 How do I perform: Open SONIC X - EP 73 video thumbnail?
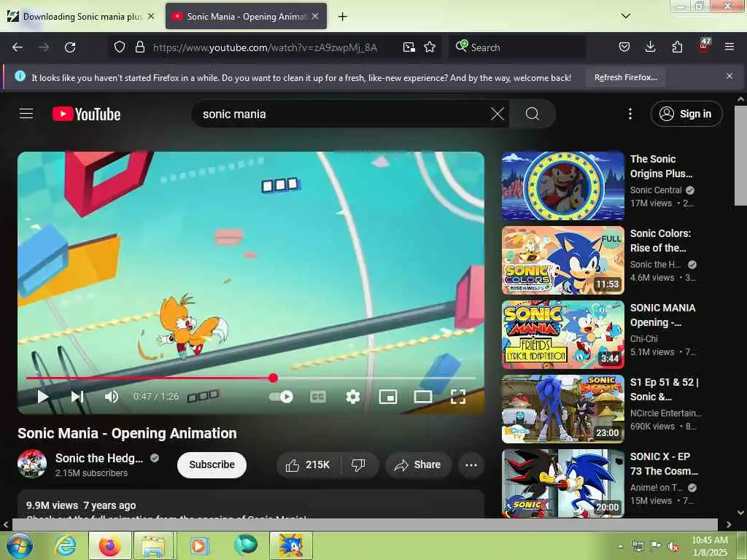pos(562,483)
